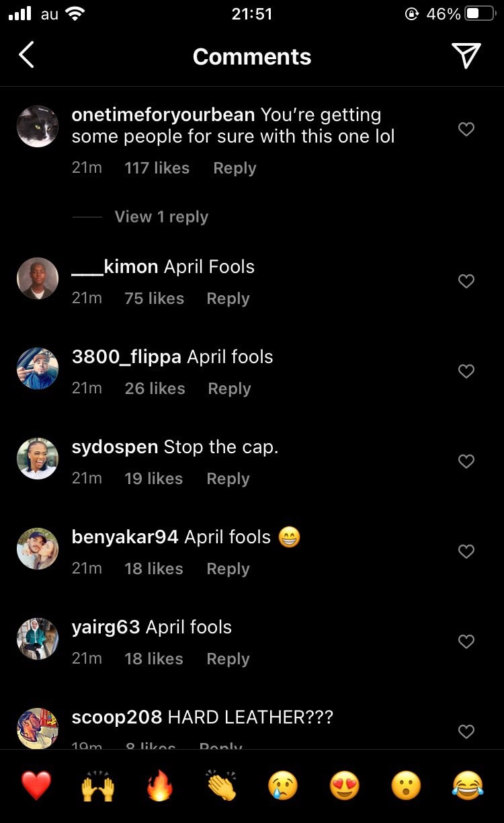Insert the crying face emoji

pyautogui.click(x=283, y=785)
